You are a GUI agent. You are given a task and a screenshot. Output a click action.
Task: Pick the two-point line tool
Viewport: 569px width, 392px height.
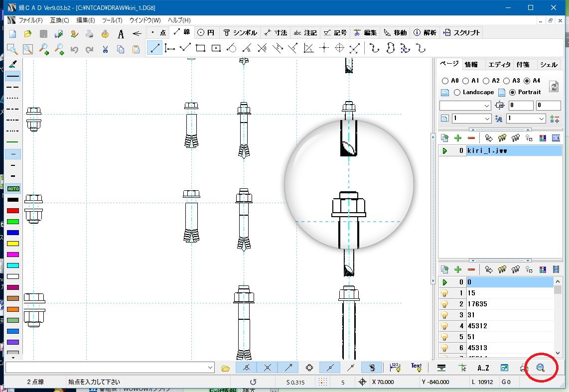[154, 48]
